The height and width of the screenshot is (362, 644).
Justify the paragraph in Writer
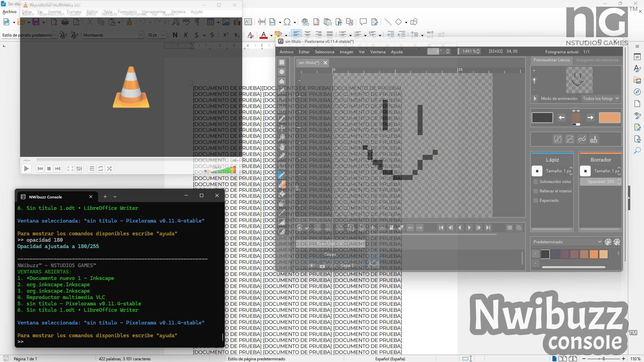click(x=330, y=35)
